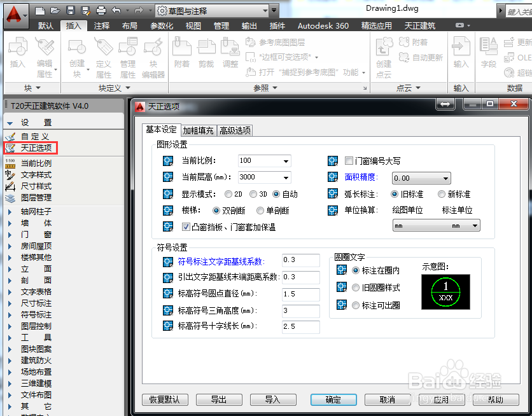The height and width of the screenshot is (416, 532).
Task: Open a file via quick access toolbar
Action: pos(55,11)
